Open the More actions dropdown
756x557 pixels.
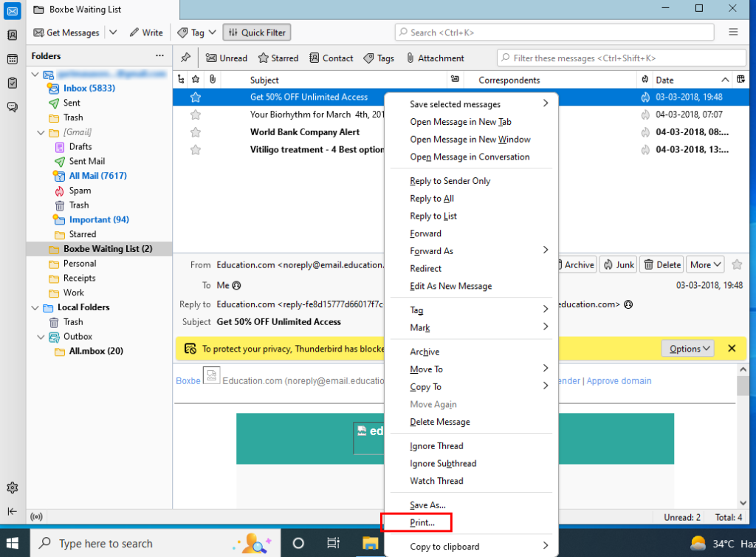pos(705,264)
